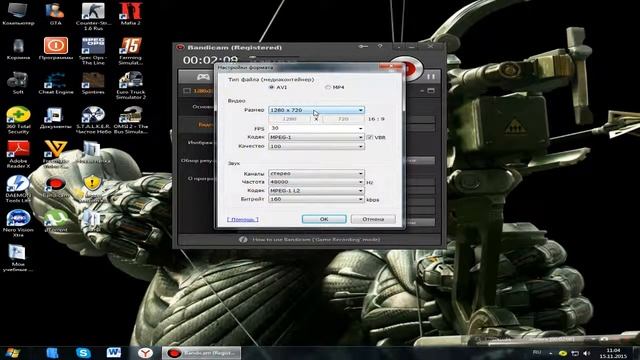This screenshot has width=640, height=360.
Task: Select the AVI file type radio button
Action: click(271, 87)
